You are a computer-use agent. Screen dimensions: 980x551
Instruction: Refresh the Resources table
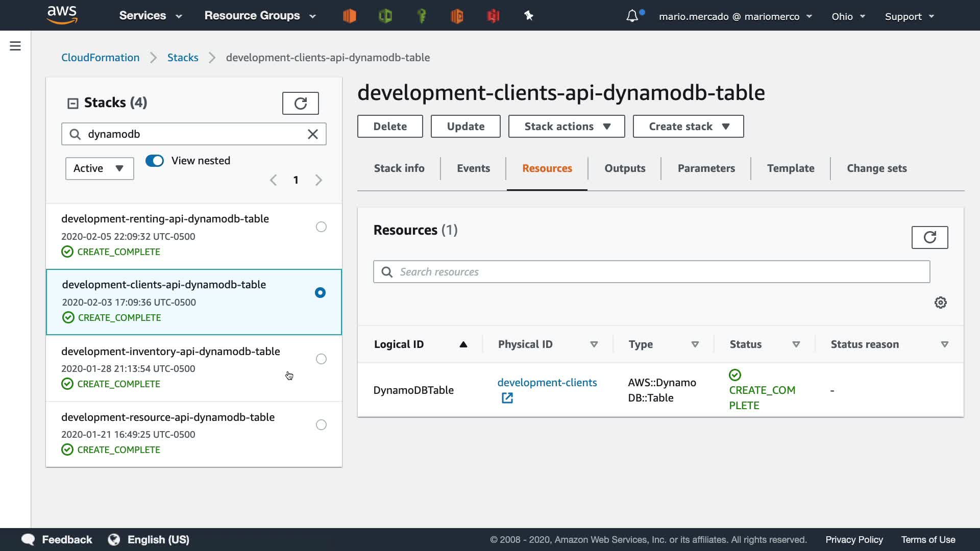929,237
